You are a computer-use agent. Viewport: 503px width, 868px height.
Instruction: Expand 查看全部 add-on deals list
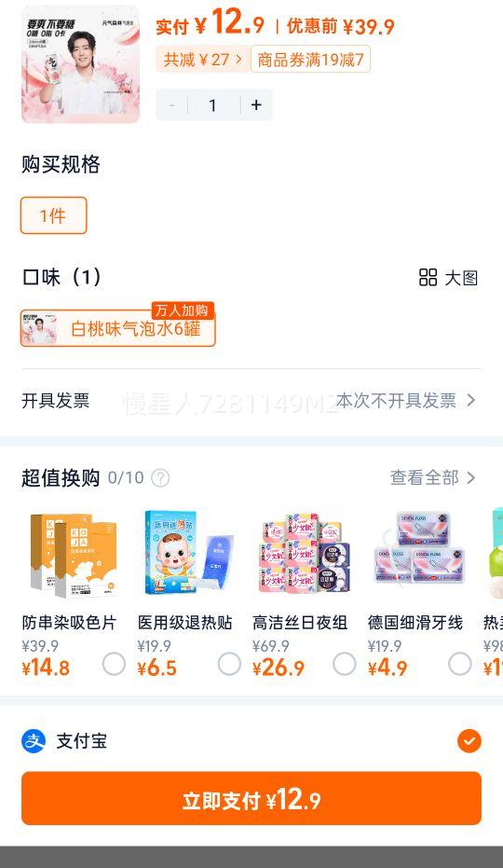(x=433, y=477)
